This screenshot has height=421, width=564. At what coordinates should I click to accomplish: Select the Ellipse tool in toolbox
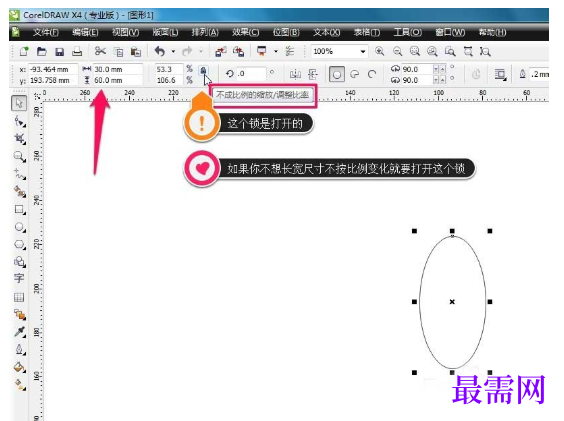pyautogui.click(x=19, y=227)
